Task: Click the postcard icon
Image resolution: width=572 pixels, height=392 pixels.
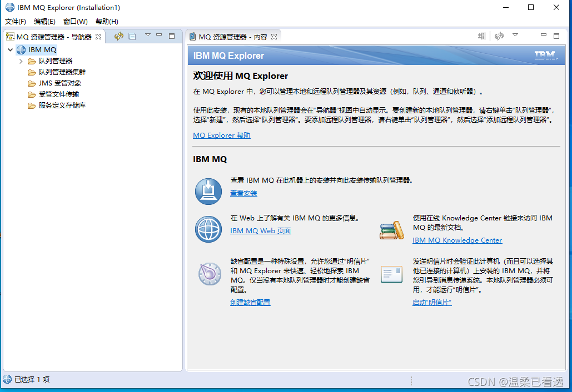Action: click(x=391, y=274)
